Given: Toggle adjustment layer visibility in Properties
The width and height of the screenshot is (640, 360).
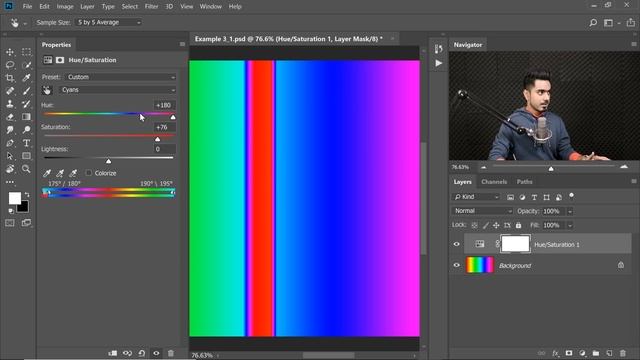Looking at the screenshot, I should (156, 353).
